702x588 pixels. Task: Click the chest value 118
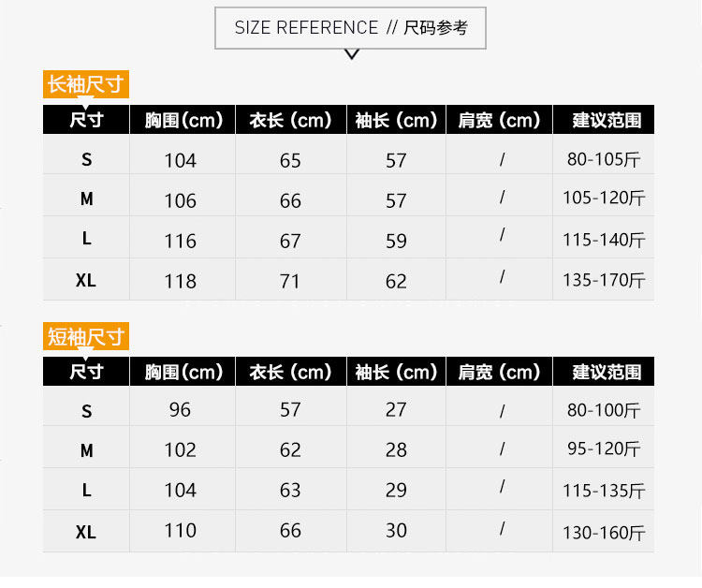pyautogui.click(x=181, y=281)
